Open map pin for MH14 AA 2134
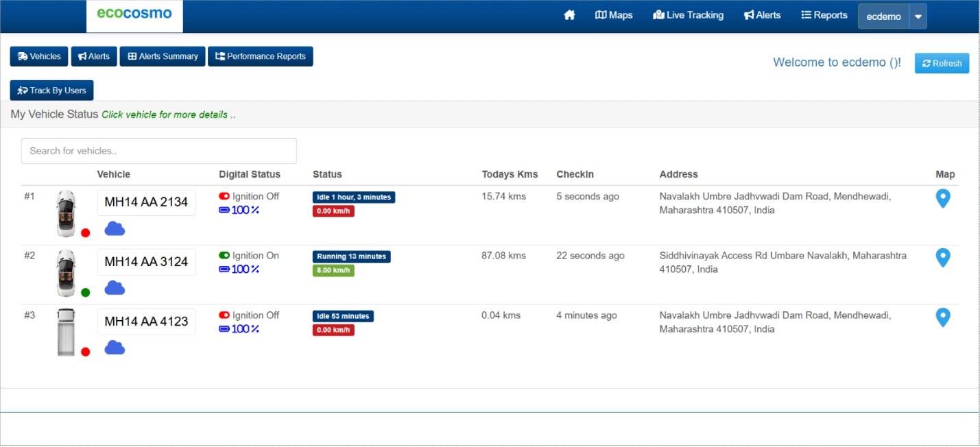Screen dimensions: 980x447 point(944,199)
